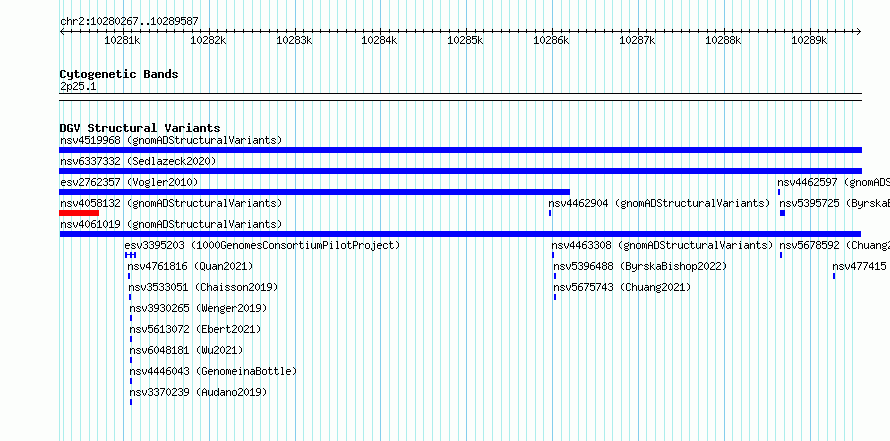Click the 2p25.1 cytogenetic band label
Viewport: 890px width, 441px height.
coord(78,86)
